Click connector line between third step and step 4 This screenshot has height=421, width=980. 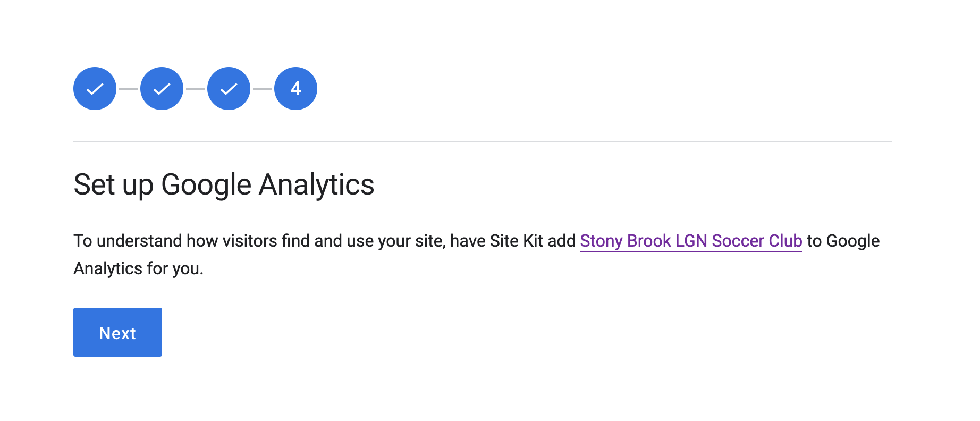262,89
